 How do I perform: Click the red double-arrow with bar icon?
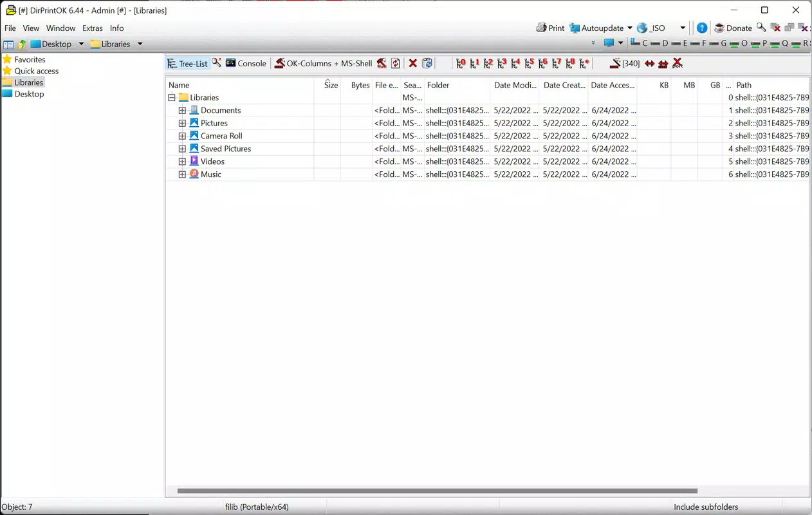coord(663,63)
